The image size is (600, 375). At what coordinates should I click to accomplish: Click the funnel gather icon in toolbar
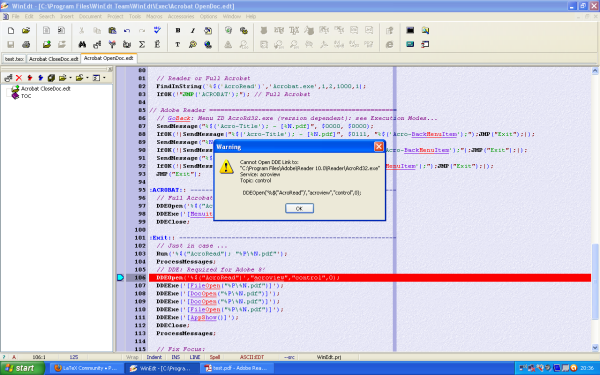tap(112, 45)
